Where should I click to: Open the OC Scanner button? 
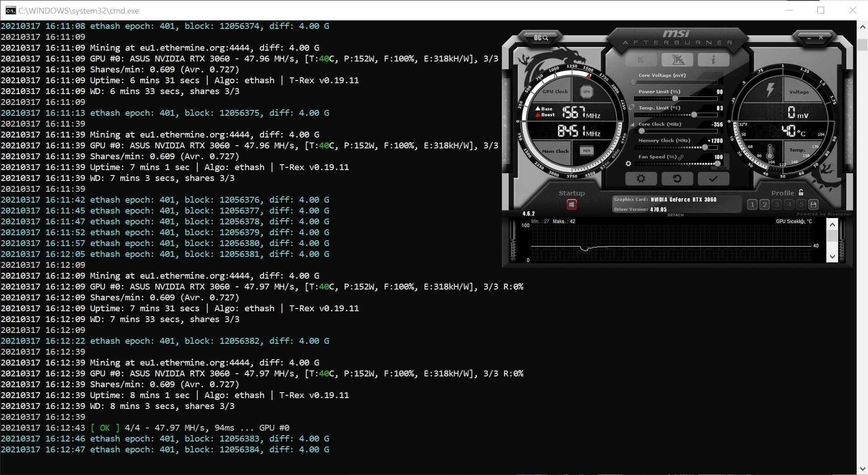(541, 38)
